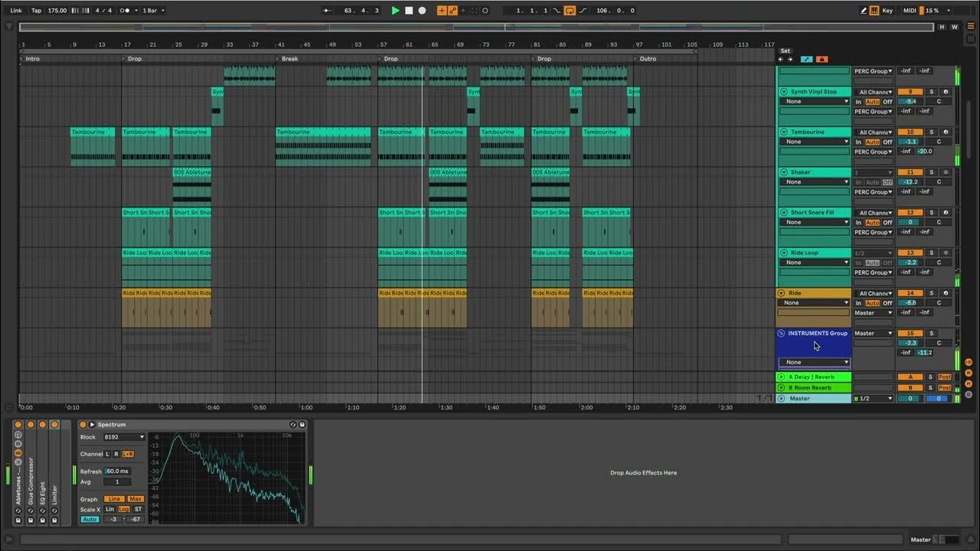Click Auto scale button in Spectrum
The image size is (980, 551).
point(90,520)
